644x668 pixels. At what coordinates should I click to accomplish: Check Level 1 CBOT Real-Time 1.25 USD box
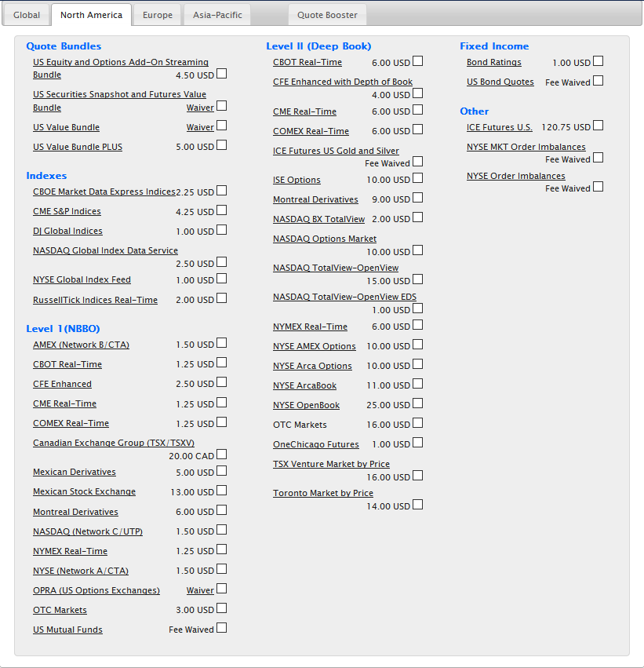(x=221, y=363)
